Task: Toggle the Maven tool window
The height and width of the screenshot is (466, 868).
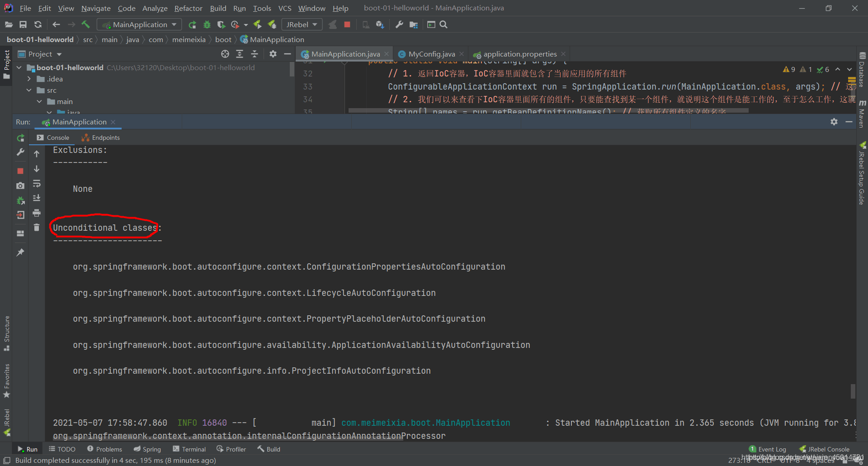Action: (862, 114)
